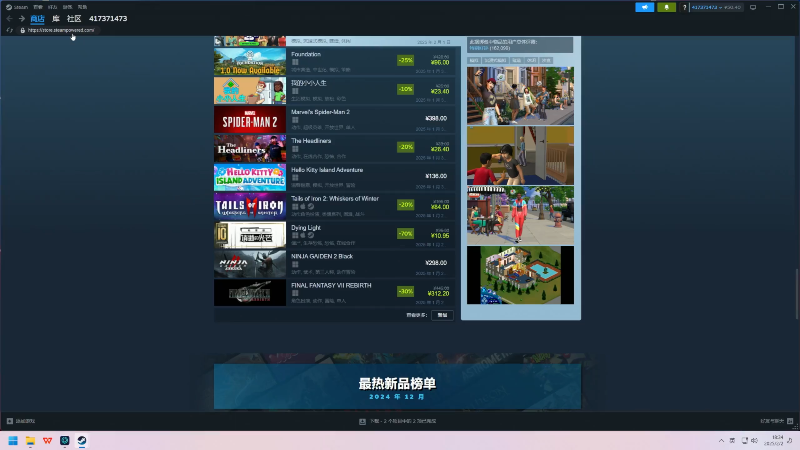Click the first tag button in preview panel

[474, 60]
